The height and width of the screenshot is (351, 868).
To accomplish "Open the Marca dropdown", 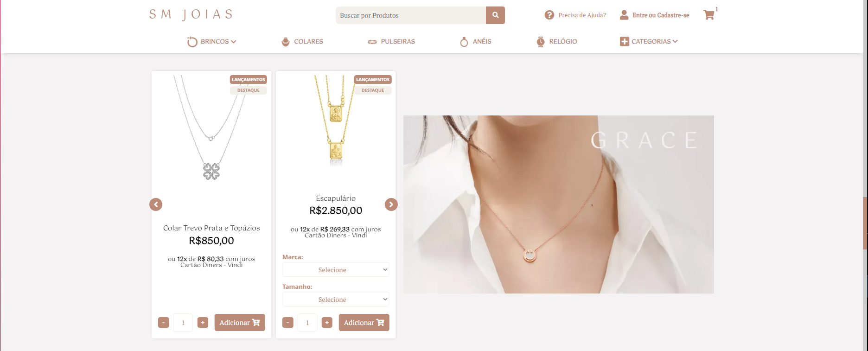I will [x=336, y=269].
